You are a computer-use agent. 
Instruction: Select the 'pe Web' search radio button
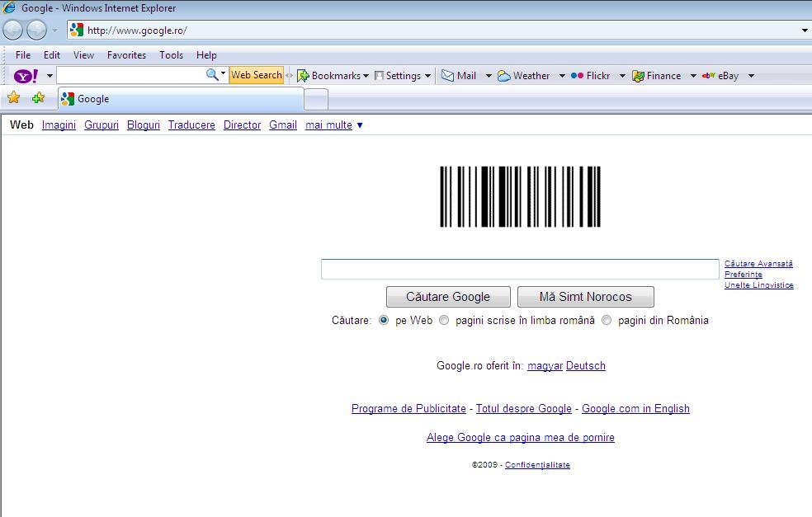pos(383,321)
